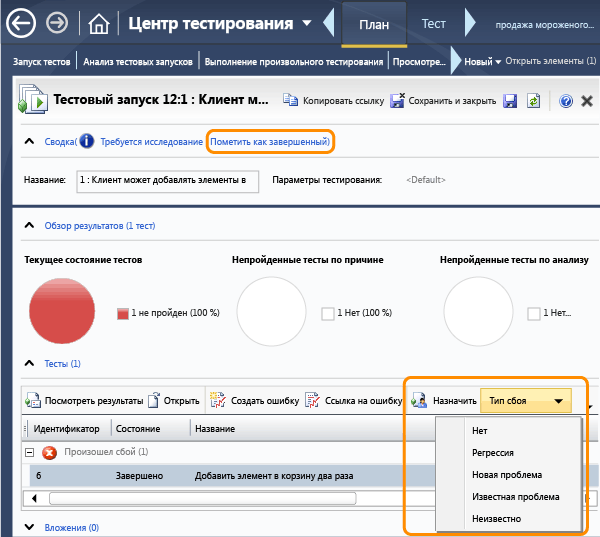Click the Требуется исследование link
Viewport: 600px width, 537px height.
tap(152, 142)
